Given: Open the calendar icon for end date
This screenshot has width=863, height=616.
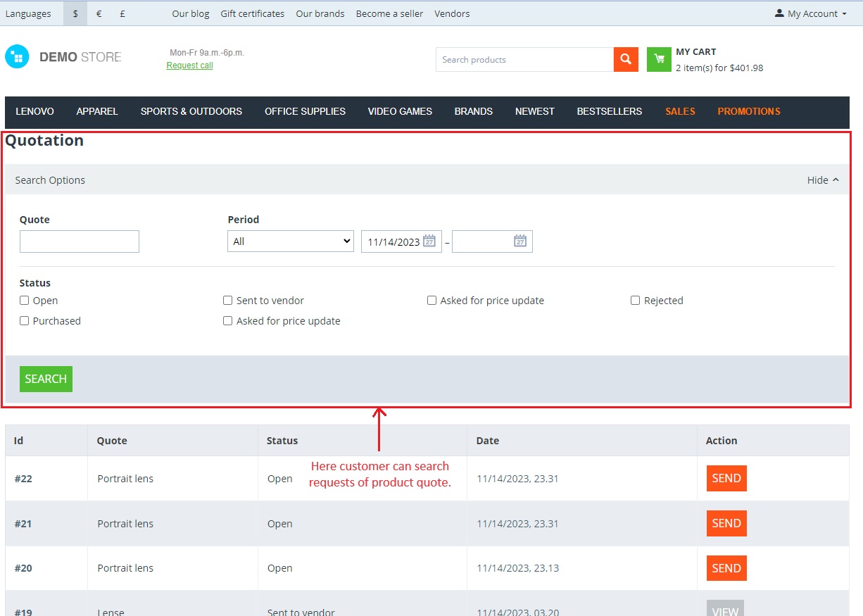Looking at the screenshot, I should click(520, 241).
